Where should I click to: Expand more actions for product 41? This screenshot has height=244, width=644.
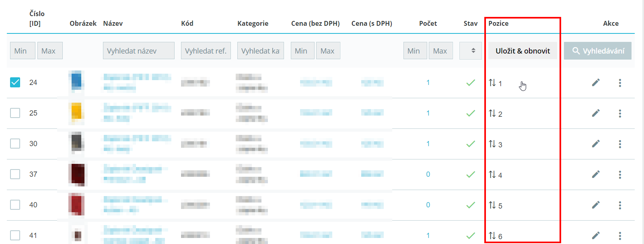pyautogui.click(x=620, y=236)
